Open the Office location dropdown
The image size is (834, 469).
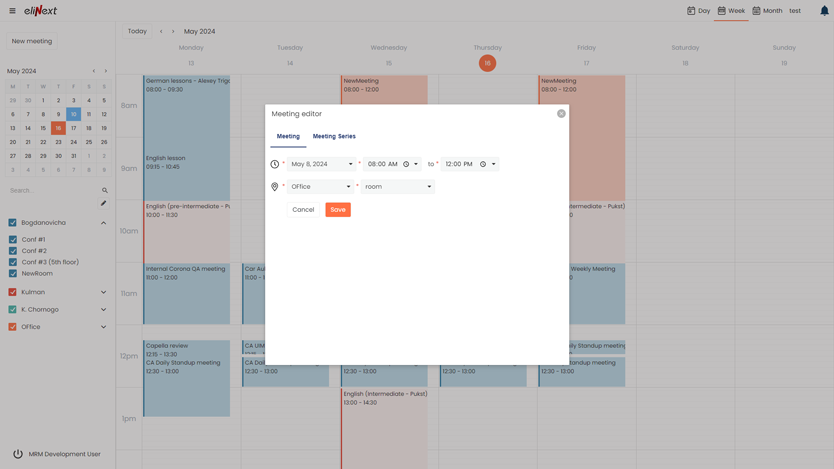[x=320, y=187]
